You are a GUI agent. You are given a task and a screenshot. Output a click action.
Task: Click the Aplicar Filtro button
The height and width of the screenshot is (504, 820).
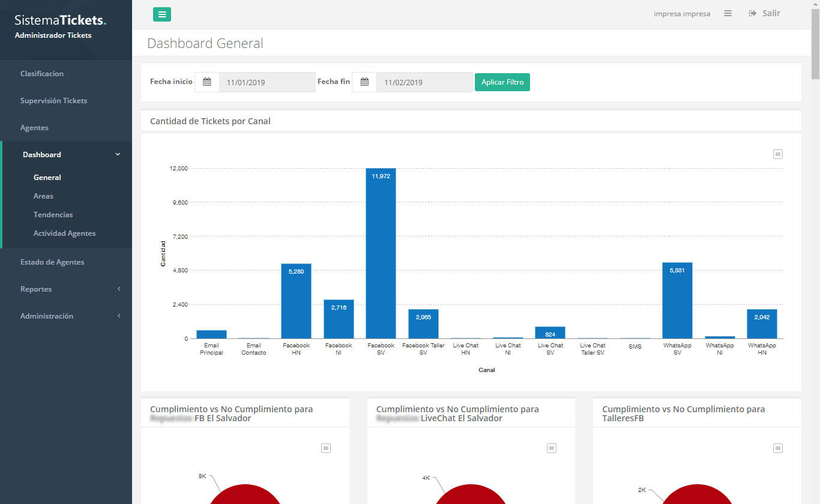click(502, 82)
